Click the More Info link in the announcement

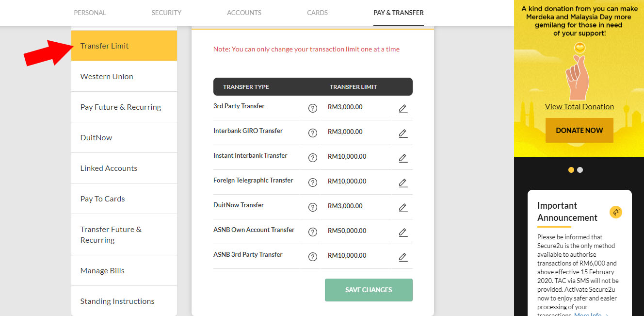588,314
